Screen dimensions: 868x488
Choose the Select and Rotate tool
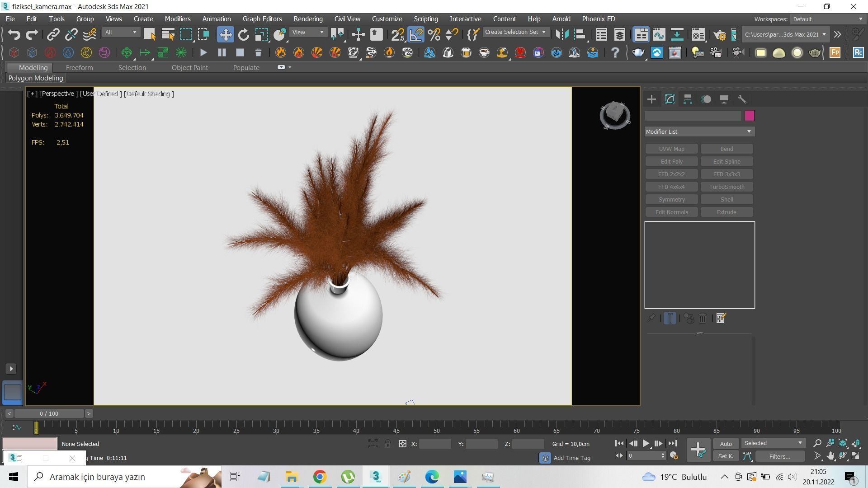point(243,34)
